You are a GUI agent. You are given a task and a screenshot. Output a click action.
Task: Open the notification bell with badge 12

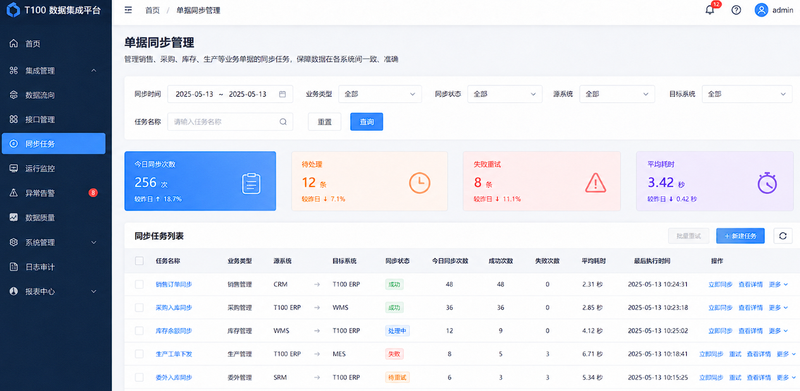(x=710, y=10)
